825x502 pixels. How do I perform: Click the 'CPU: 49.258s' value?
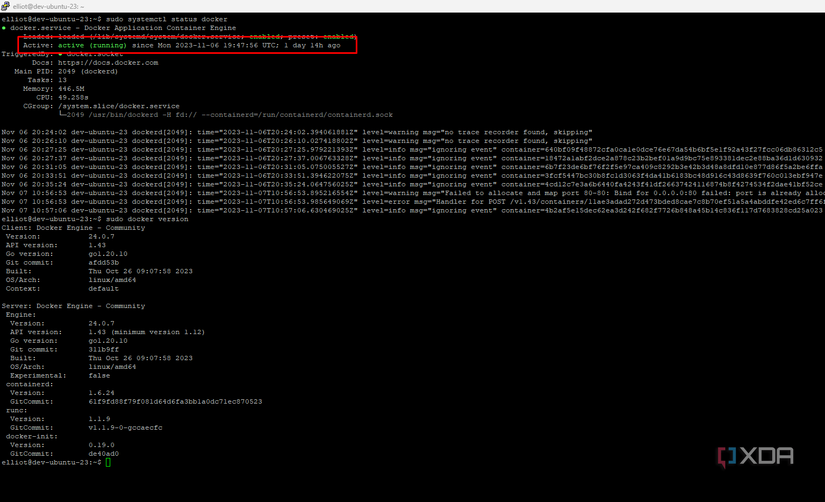pyautogui.click(x=73, y=97)
